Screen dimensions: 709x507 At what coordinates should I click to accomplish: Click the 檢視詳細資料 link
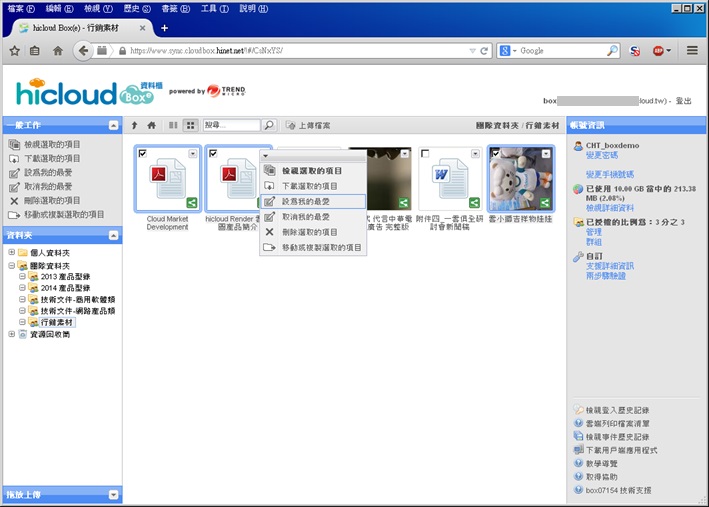point(610,208)
